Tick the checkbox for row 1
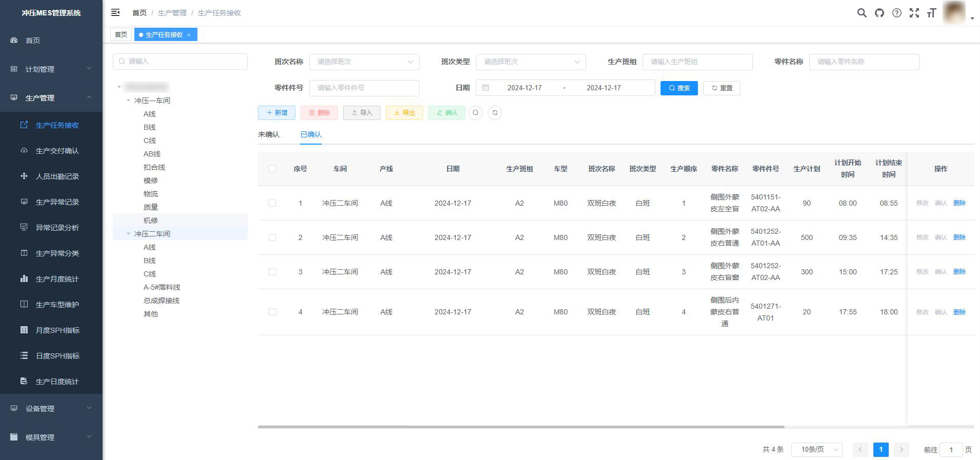This screenshot has width=980, height=460. 272,203
